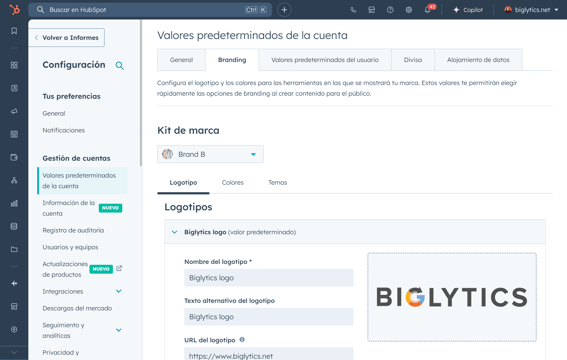Open the Brand B kit dropdown
The width and height of the screenshot is (567, 360).
pyautogui.click(x=210, y=154)
